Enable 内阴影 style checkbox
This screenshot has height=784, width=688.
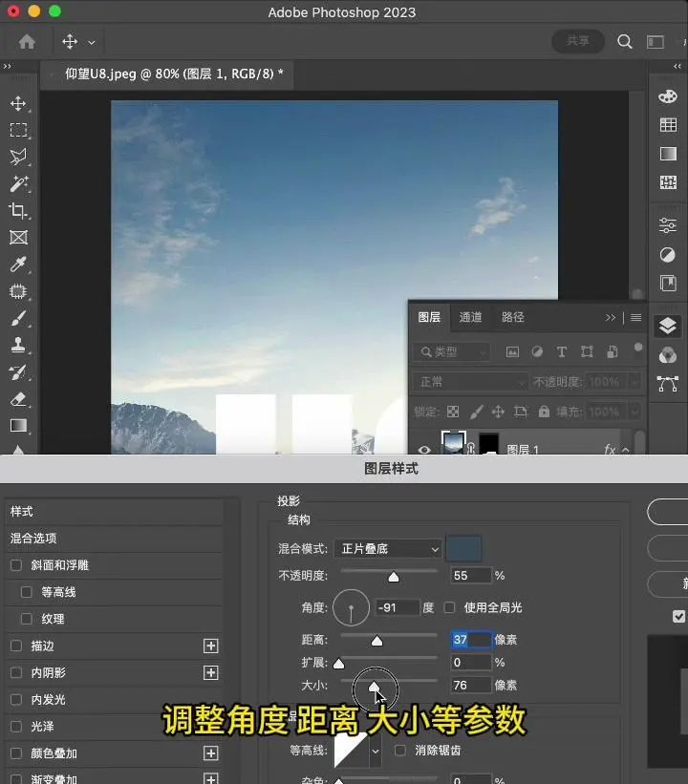click(16, 672)
